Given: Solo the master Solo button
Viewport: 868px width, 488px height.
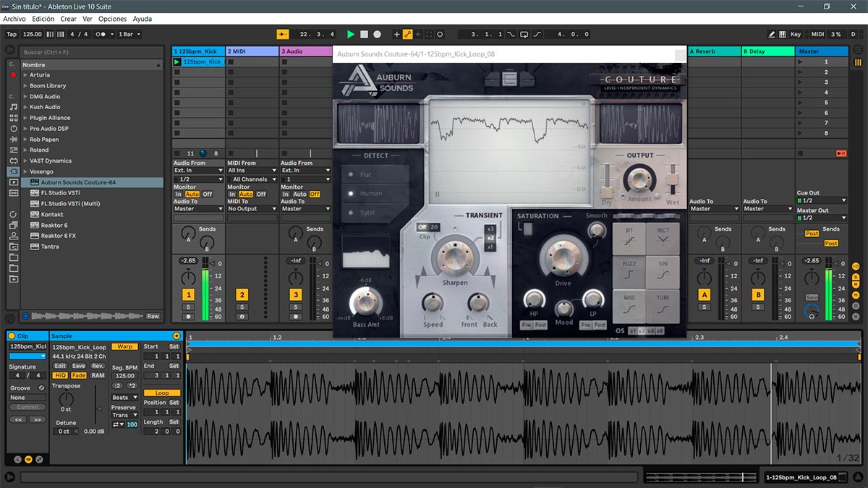Looking at the screenshot, I should [x=812, y=298].
